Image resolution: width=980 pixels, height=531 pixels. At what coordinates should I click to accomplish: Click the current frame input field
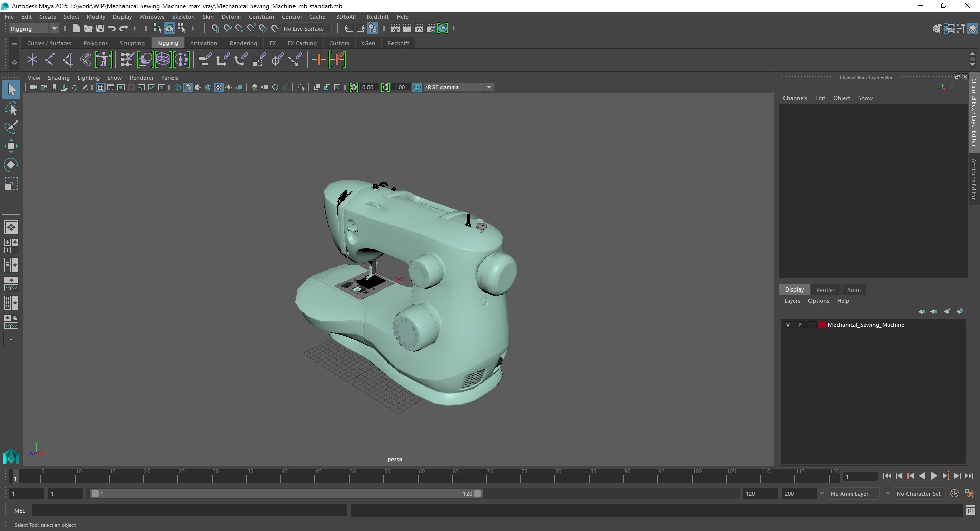point(861,476)
